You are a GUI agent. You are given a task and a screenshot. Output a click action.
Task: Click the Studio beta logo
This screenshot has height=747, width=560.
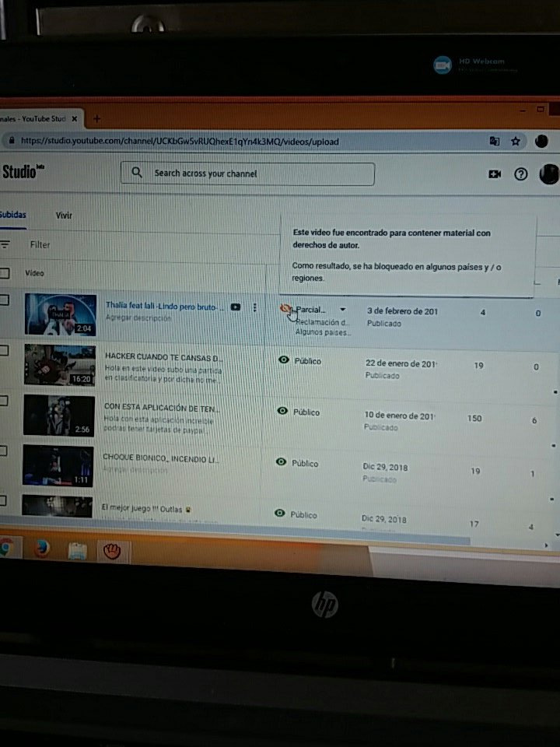pyautogui.click(x=23, y=171)
